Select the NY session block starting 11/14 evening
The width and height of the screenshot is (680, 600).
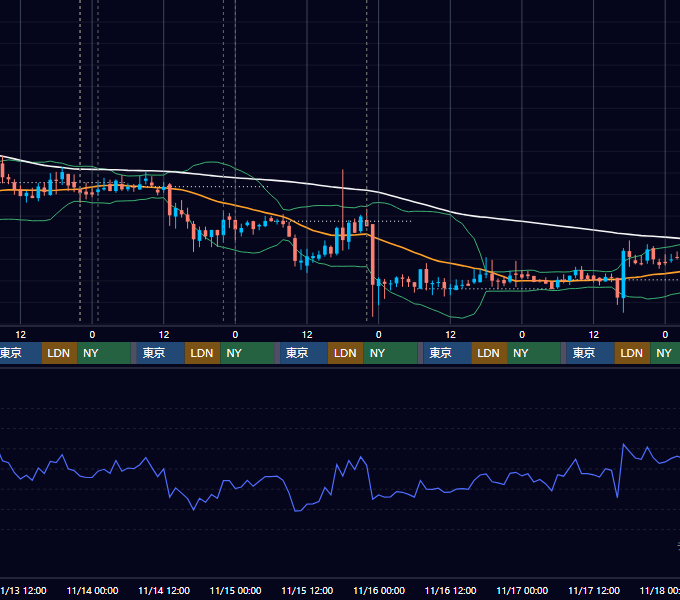pyautogui.click(x=247, y=353)
